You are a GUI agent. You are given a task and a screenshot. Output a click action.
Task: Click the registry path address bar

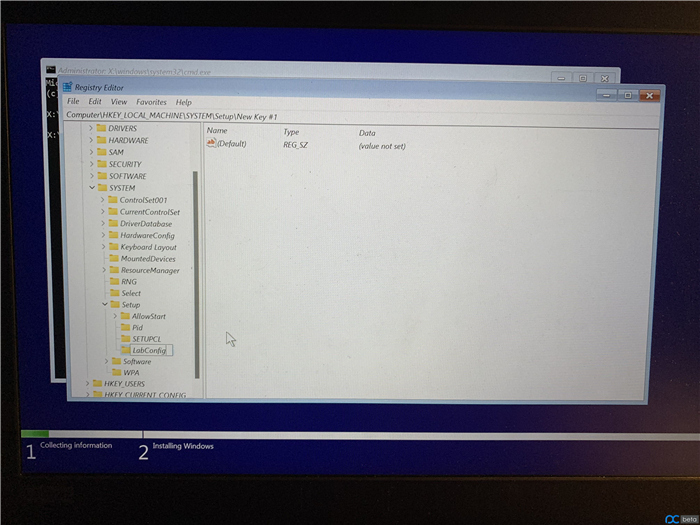pyautogui.click(x=362, y=117)
